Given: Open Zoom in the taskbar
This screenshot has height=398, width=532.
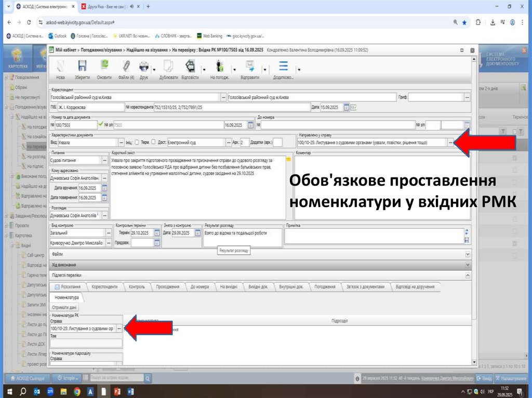Looking at the screenshot, I should coord(50,392).
